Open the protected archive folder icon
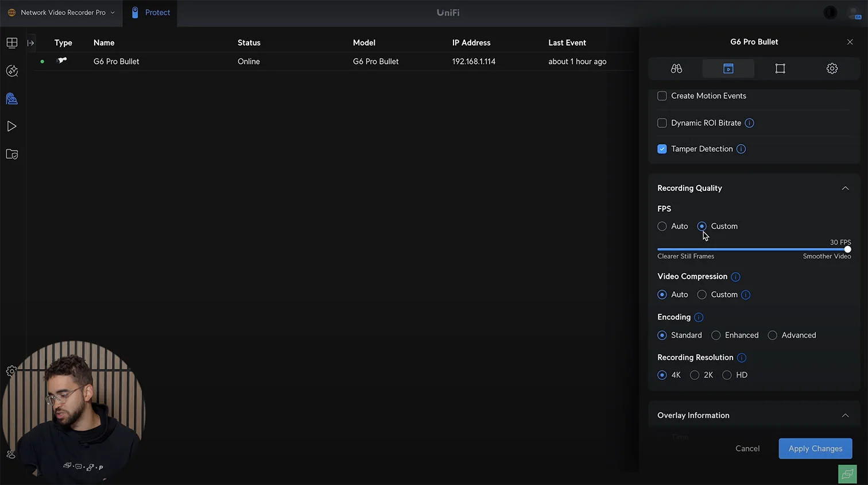868x485 pixels. [12, 154]
